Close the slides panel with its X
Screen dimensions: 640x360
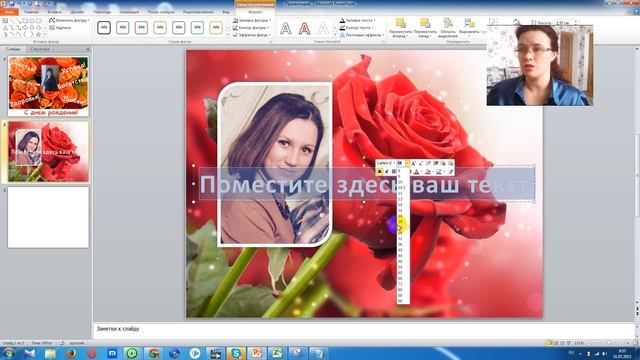(88, 49)
